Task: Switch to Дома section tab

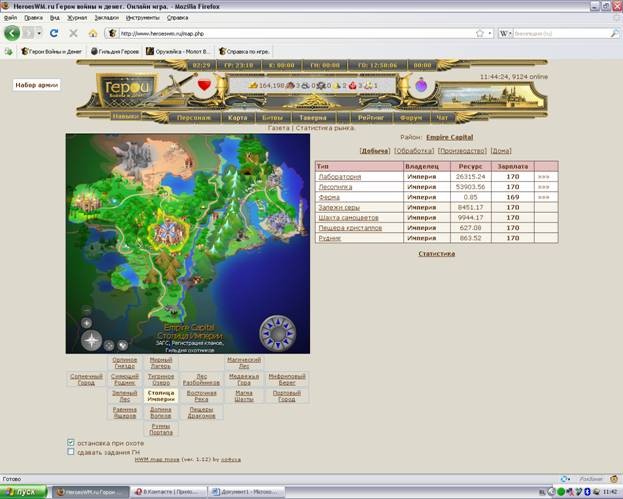Action: (501, 151)
